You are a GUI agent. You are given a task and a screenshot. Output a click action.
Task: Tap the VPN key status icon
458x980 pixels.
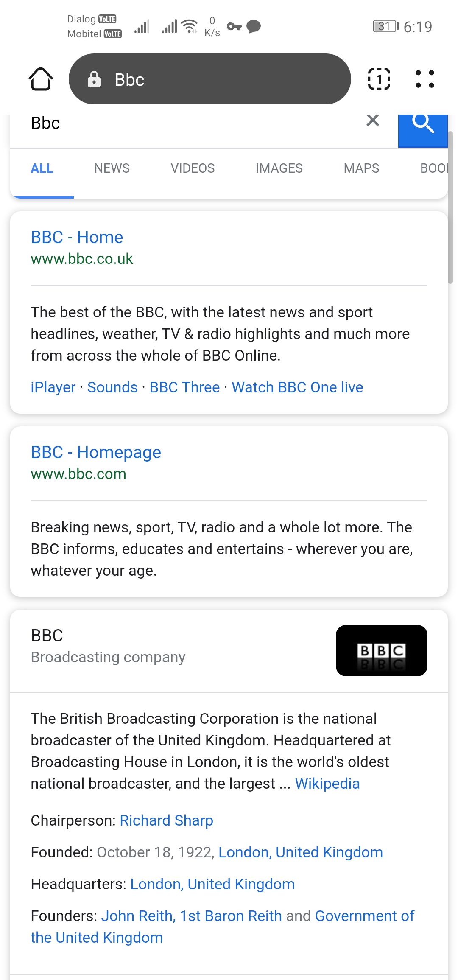[234, 27]
